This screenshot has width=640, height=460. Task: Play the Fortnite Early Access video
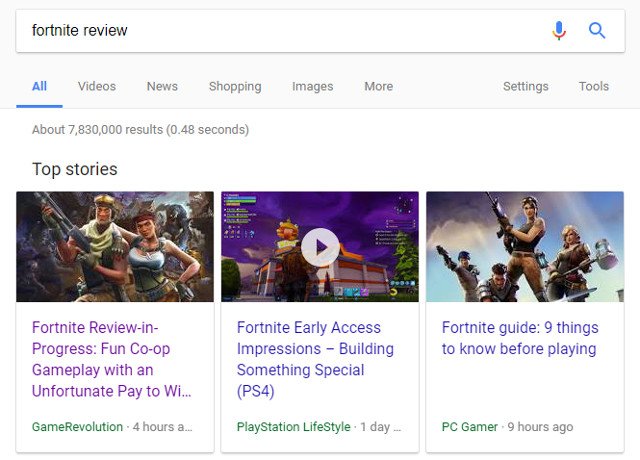(x=320, y=247)
